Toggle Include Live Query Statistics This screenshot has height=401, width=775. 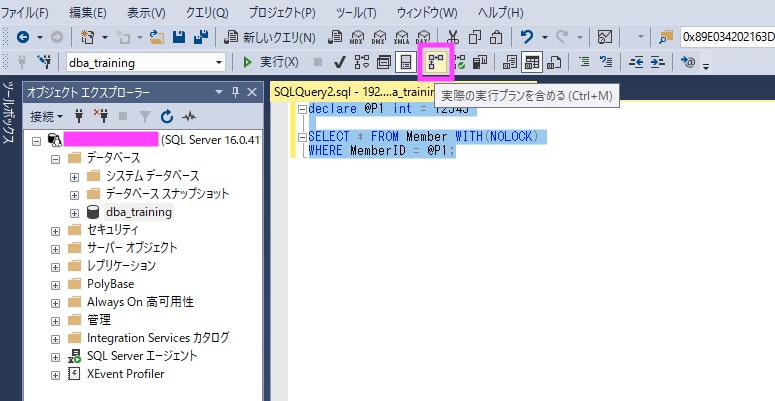pyautogui.click(x=459, y=62)
